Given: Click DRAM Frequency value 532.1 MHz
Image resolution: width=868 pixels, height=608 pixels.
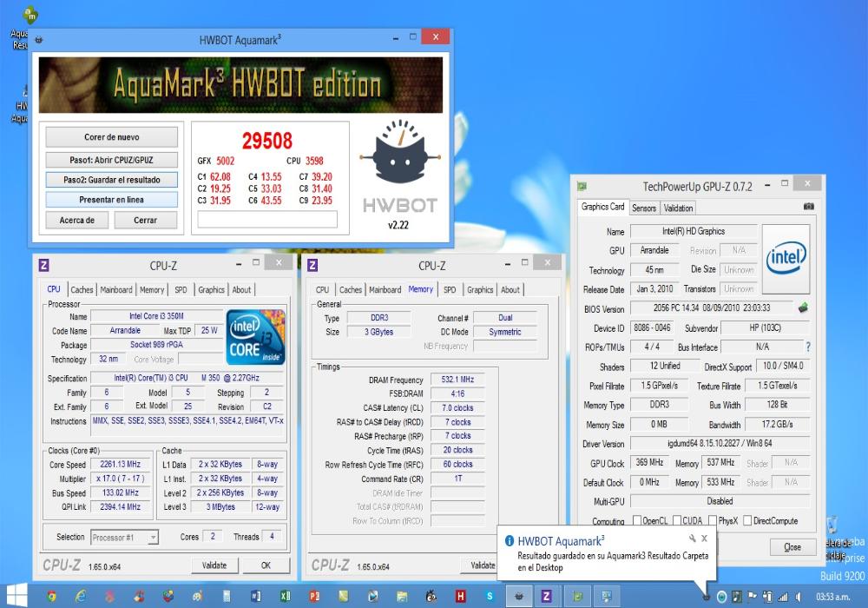Looking at the screenshot, I should tap(457, 380).
